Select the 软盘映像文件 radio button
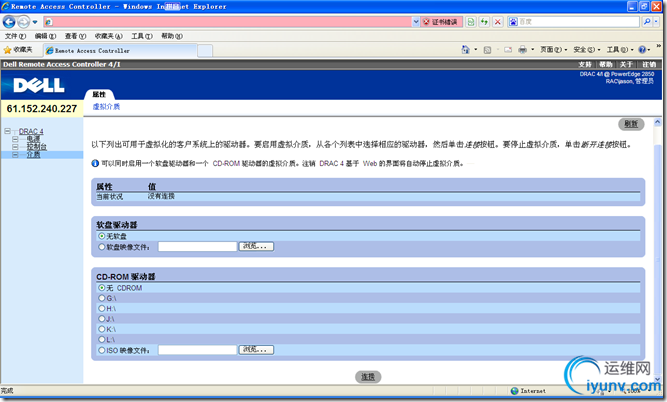The width and height of the screenshot is (667, 402). tap(102, 247)
